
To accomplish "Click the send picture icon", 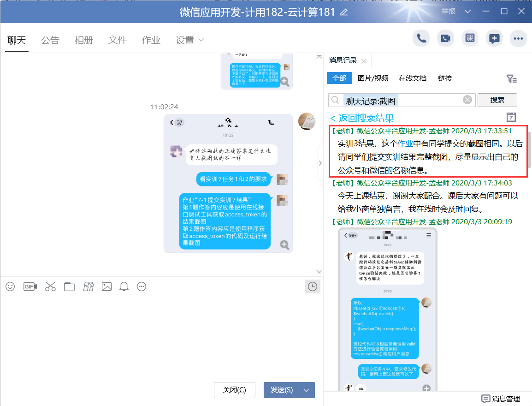I will [x=106, y=287].
